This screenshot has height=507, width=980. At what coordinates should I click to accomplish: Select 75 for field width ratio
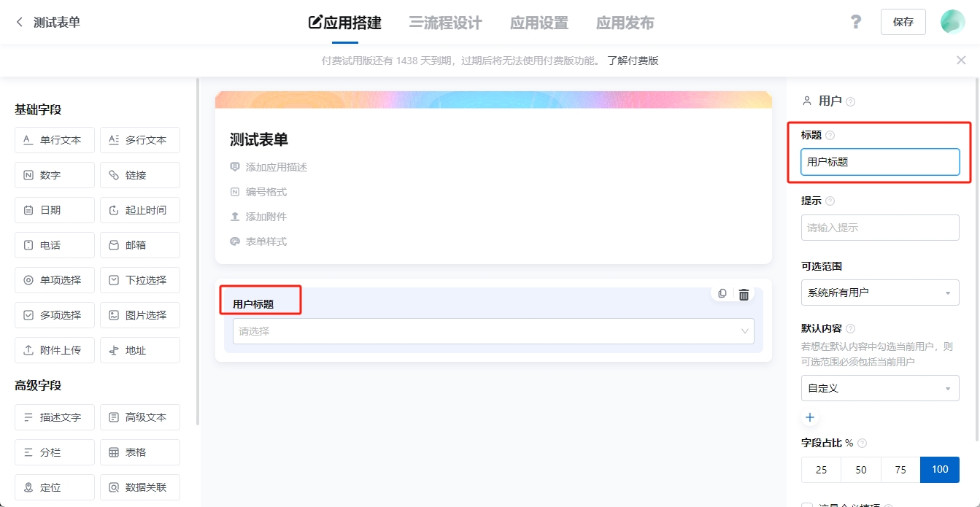coord(900,470)
